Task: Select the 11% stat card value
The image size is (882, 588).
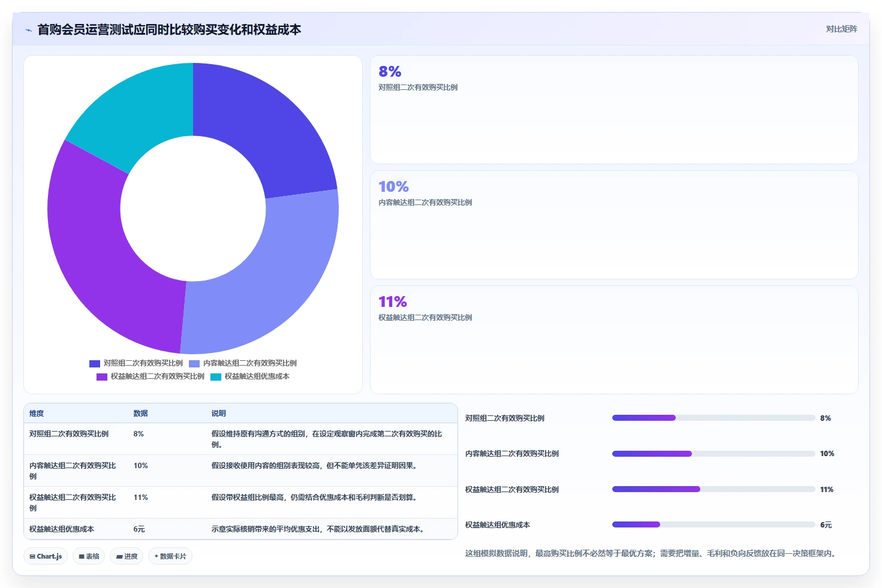Action: point(393,301)
